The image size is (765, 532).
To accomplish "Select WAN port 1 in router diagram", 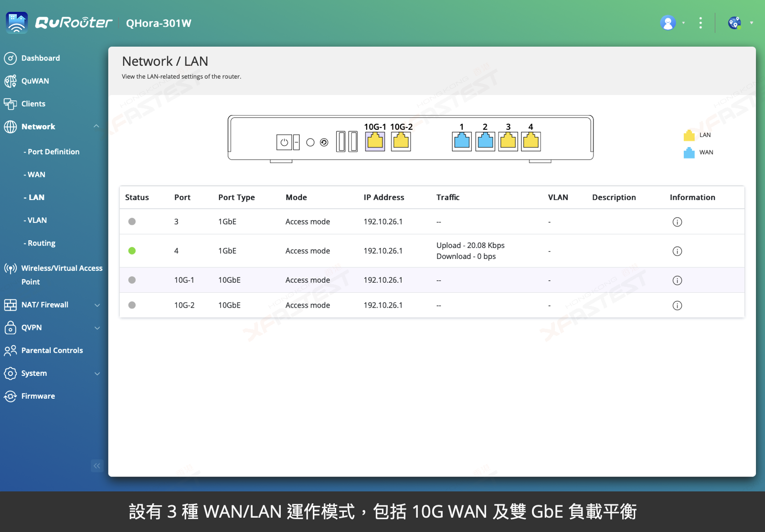I will (462, 141).
